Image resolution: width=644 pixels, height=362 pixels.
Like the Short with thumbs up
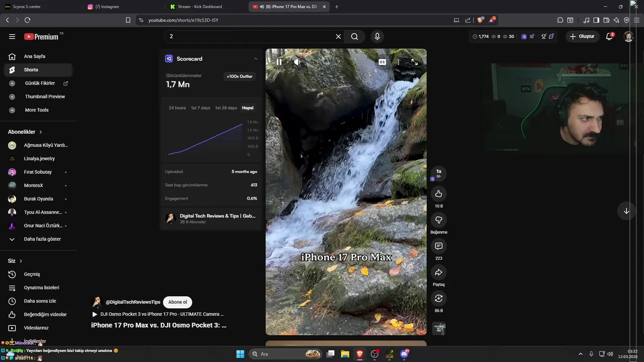[439, 194]
